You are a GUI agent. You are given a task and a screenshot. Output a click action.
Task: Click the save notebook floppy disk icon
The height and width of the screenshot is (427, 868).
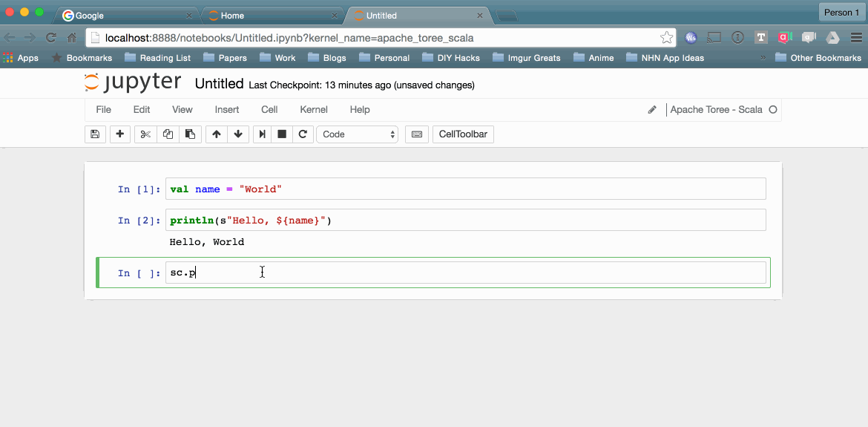click(x=95, y=134)
